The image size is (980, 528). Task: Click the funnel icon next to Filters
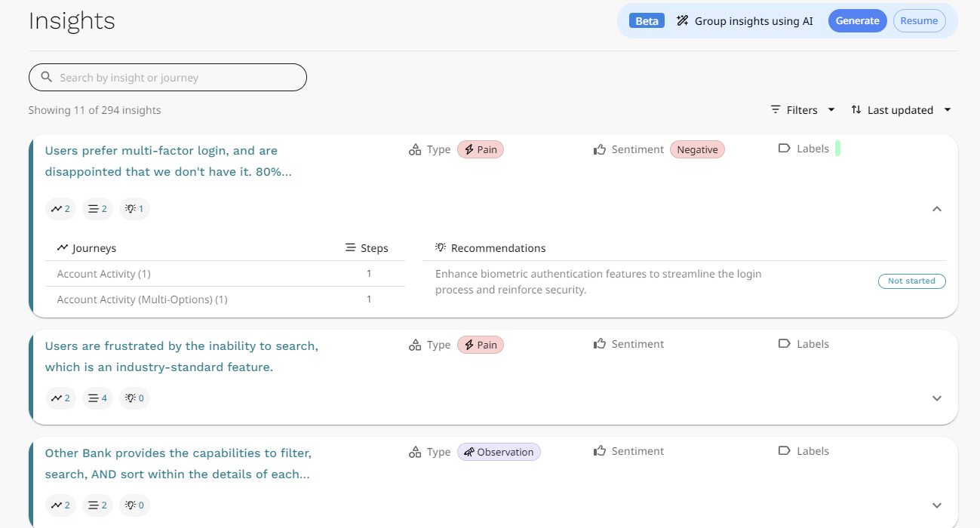point(775,109)
